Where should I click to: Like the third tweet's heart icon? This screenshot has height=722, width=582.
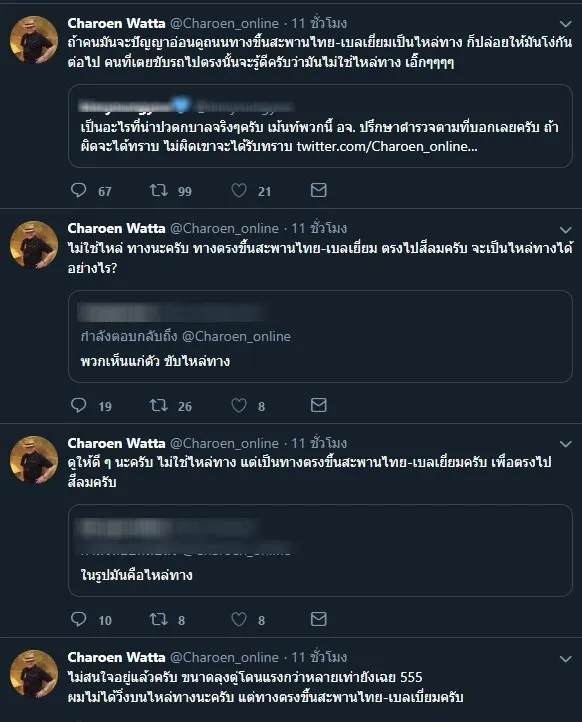[x=239, y=619]
